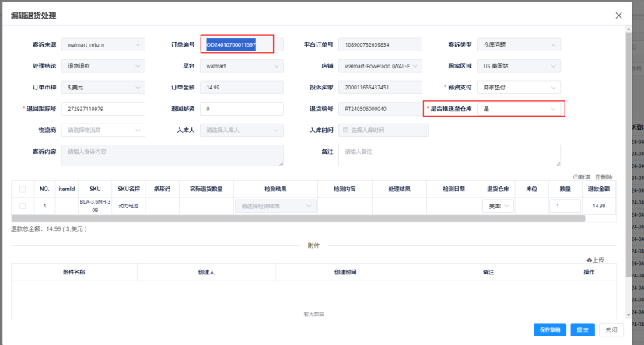Open the 物流商 selection dropdown
The height and width of the screenshot is (345, 644).
click(x=105, y=130)
